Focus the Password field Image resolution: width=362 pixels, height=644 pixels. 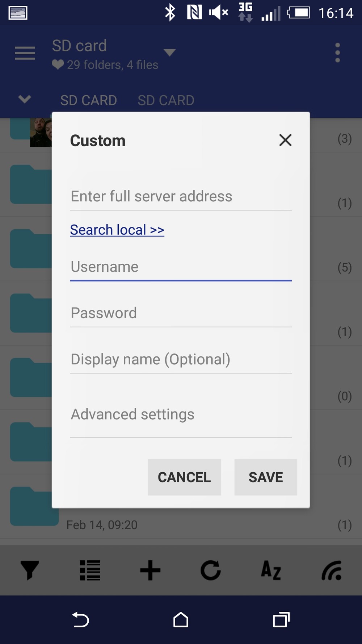click(x=180, y=313)
